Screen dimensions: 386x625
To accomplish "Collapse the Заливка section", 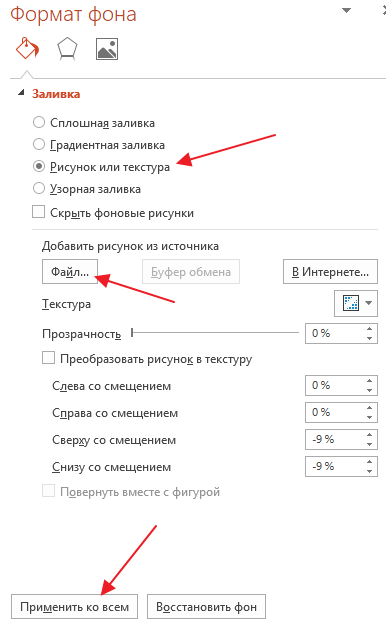I will pos(21,93).
